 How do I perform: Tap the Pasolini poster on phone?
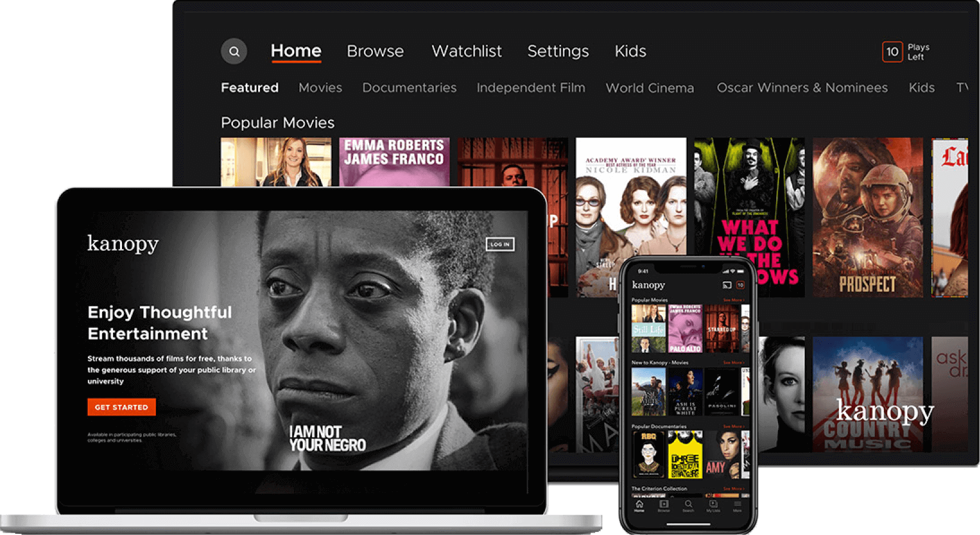[x=722, y=392]
